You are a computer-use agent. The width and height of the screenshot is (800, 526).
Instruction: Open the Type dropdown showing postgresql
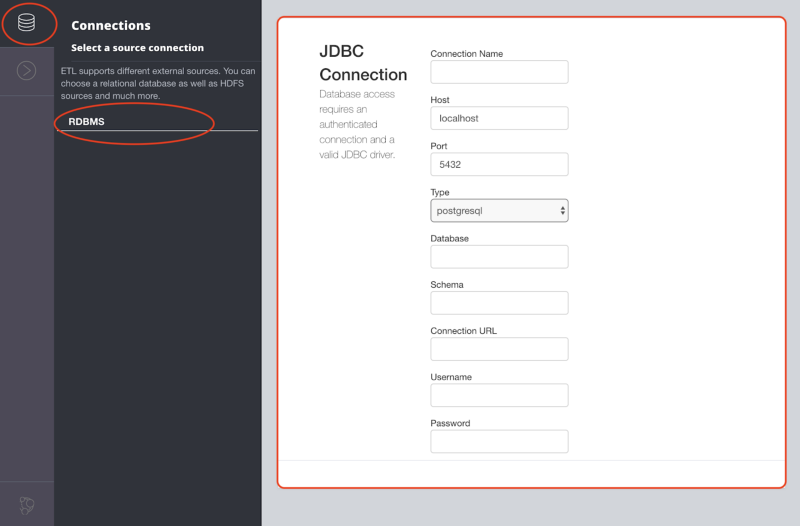click(499, 211)
